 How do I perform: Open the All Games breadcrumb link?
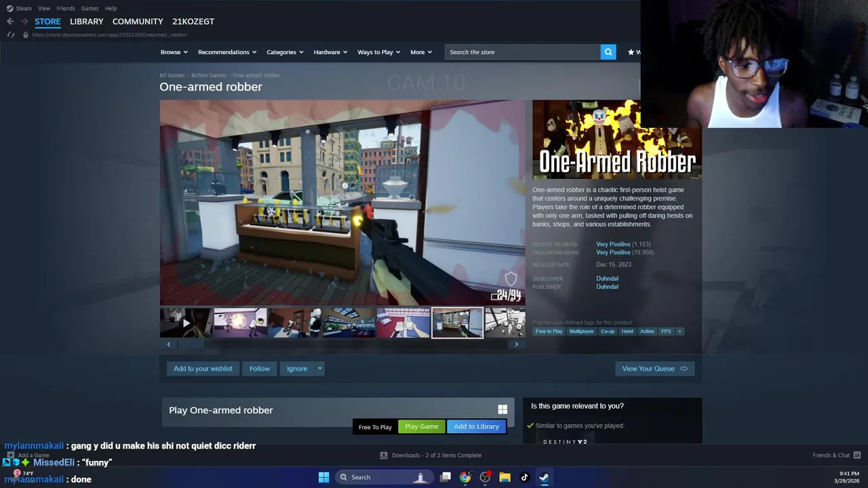pos(172,75)
